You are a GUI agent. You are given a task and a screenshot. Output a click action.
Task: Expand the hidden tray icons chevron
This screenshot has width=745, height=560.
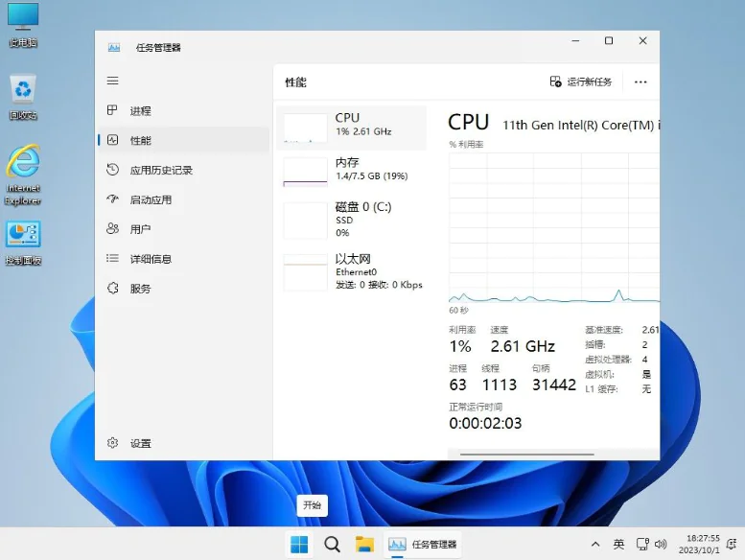click(595, 545)
